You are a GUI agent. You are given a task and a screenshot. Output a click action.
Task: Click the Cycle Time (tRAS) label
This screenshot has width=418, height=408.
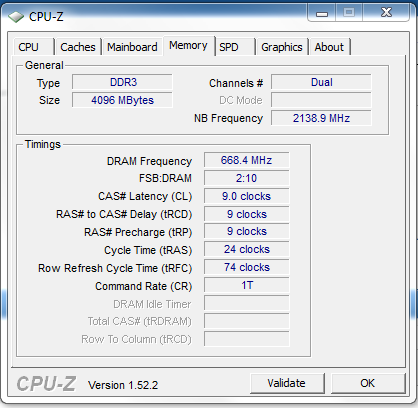pos(148,250)
